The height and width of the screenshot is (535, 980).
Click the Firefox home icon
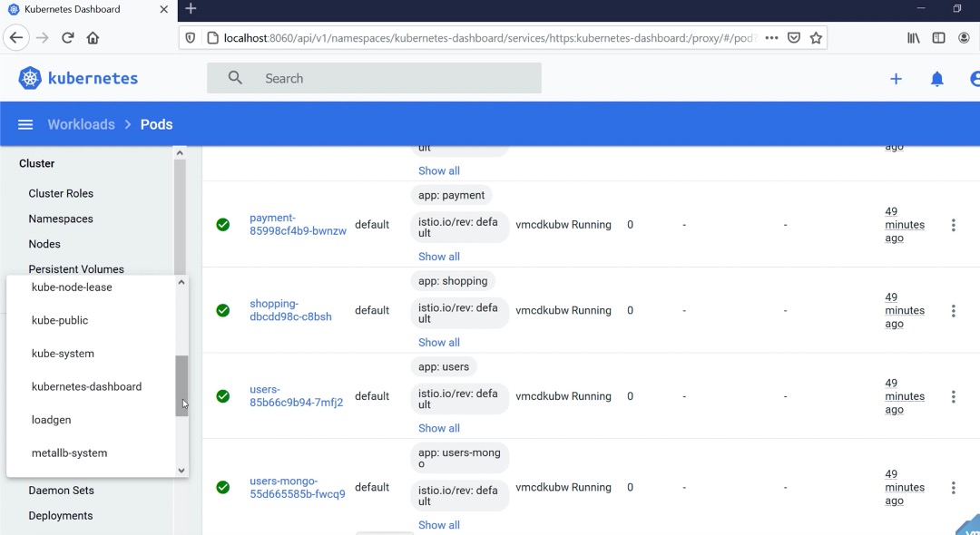[x=93, y=38]
